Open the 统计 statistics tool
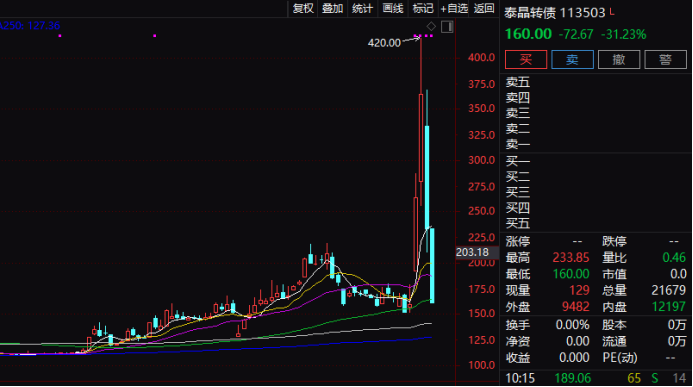693x387 pixels. pos(362,8)
